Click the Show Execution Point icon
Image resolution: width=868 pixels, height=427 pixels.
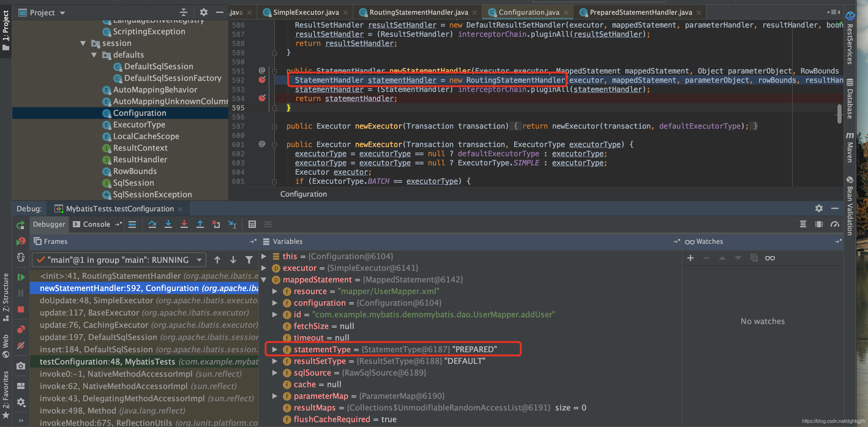tap(132, 224)
